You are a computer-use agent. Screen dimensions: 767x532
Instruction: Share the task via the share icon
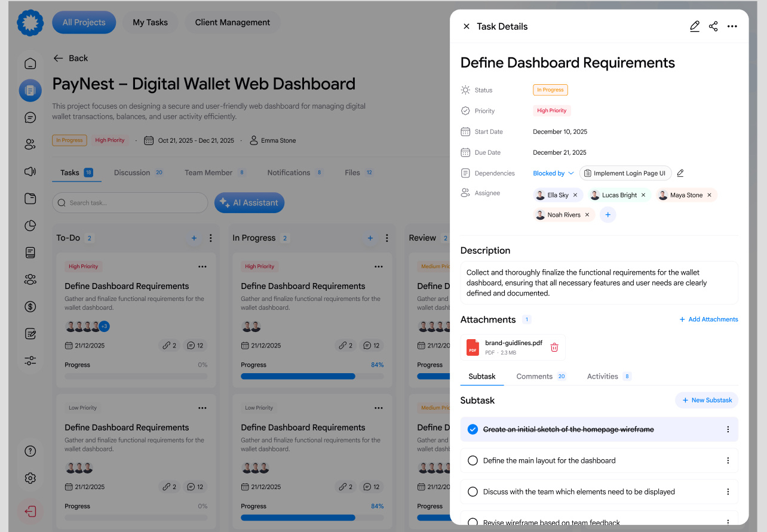pyautogui.click(x=713, y=26)
